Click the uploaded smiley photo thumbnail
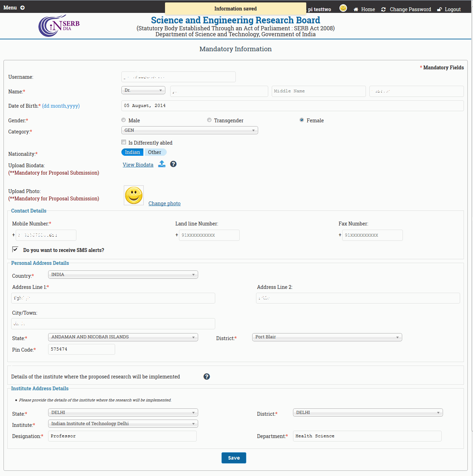This screenshot has width=473, height=476. (134, 195)
